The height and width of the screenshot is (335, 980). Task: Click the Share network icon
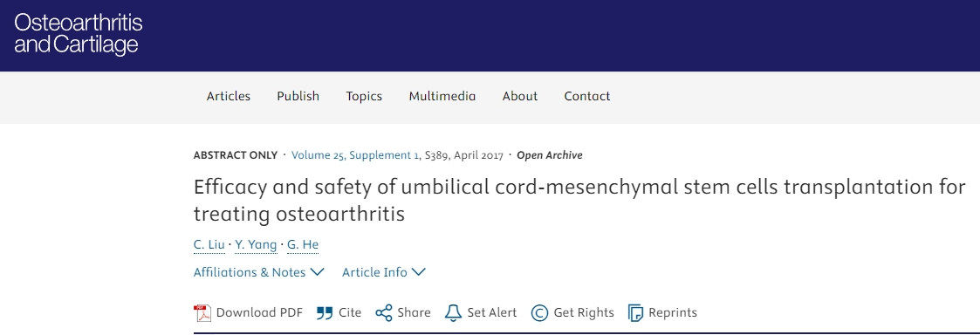[384, 312]
